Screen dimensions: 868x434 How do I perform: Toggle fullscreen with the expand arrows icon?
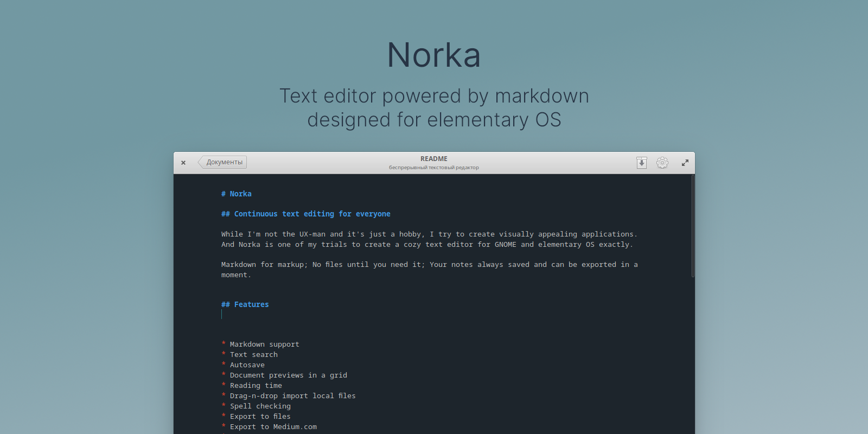(685, 163)
